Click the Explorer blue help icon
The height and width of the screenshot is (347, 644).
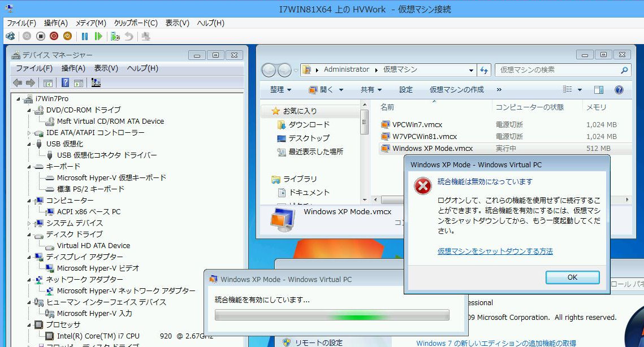[619, 89]
